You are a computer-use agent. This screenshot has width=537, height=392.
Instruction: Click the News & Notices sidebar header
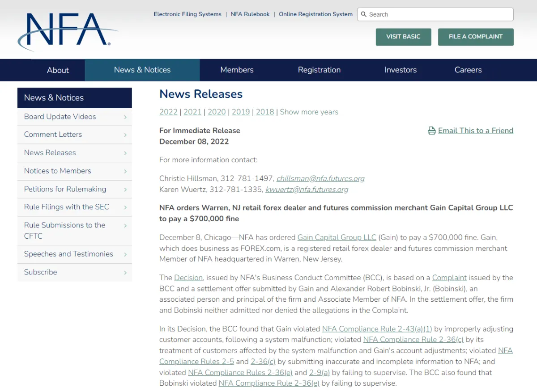pos(75,98)
